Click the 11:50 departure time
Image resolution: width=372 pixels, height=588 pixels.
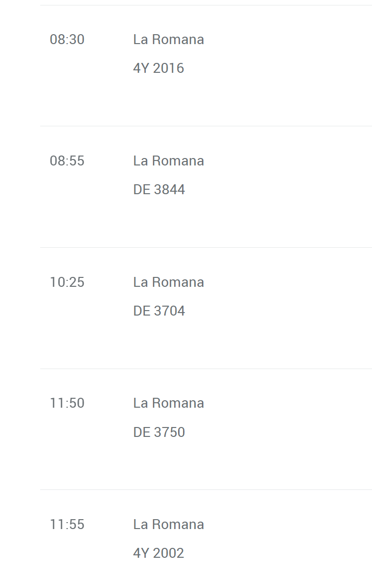pos(67,403)
